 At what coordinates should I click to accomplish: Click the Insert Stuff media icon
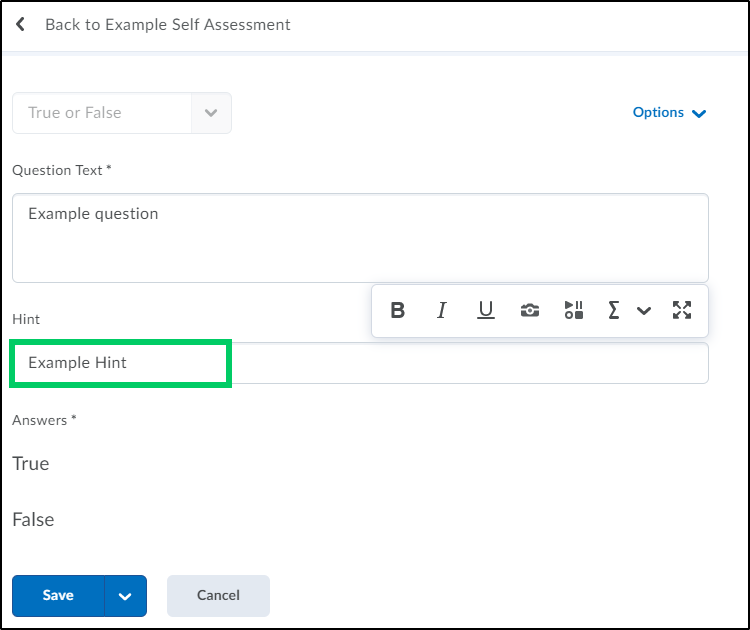point(574,310)
